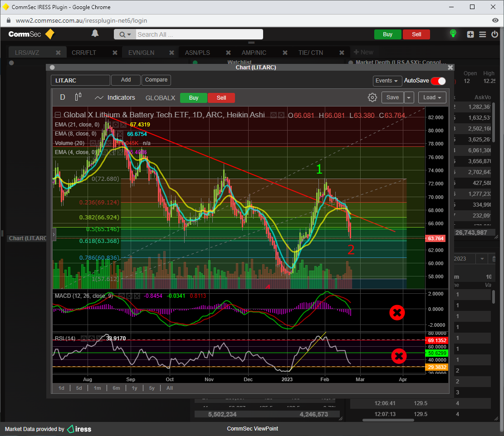Expand the chart's left side panel arrow
Image resolution: width=504 pixels, height=436 pixels.
coord(54,235)
